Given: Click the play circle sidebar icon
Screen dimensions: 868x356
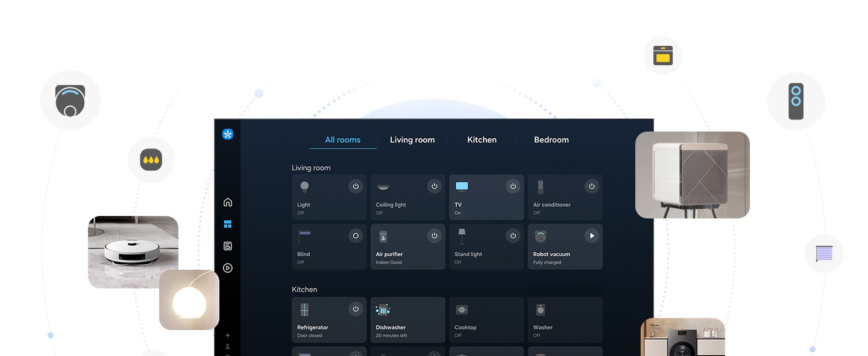Looking at the screenshot, I should pyautogui.click(x=227, y=268).
